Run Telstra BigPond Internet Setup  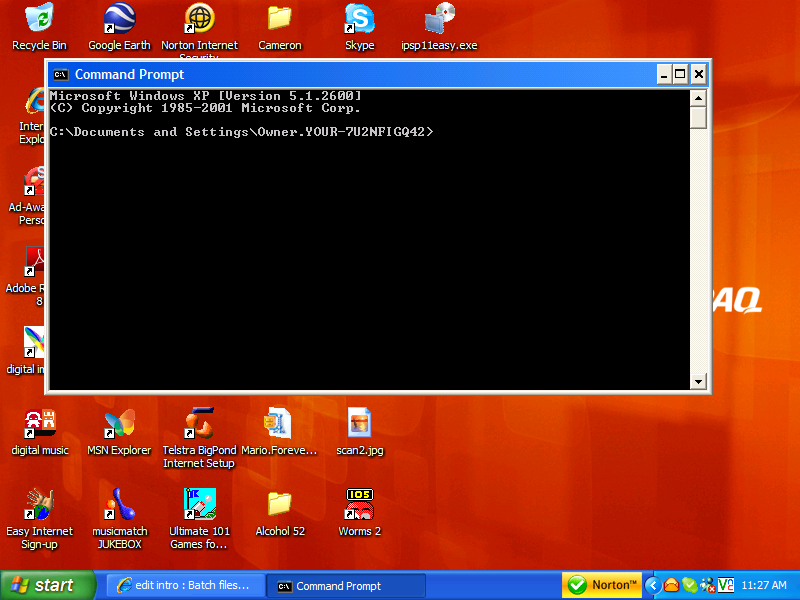pyautogui.click(x=199, y=420)
